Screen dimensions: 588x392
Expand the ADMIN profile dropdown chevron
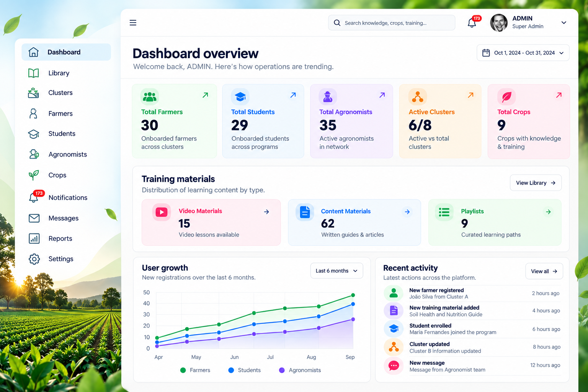[563, 23]
